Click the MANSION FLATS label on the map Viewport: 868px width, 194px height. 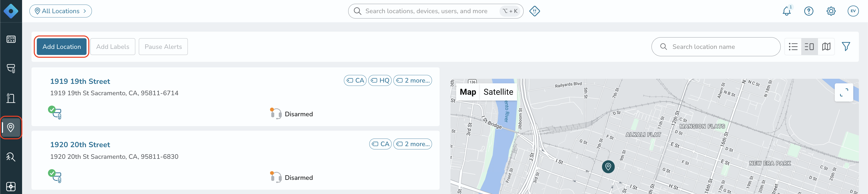[x=702, y=126]
